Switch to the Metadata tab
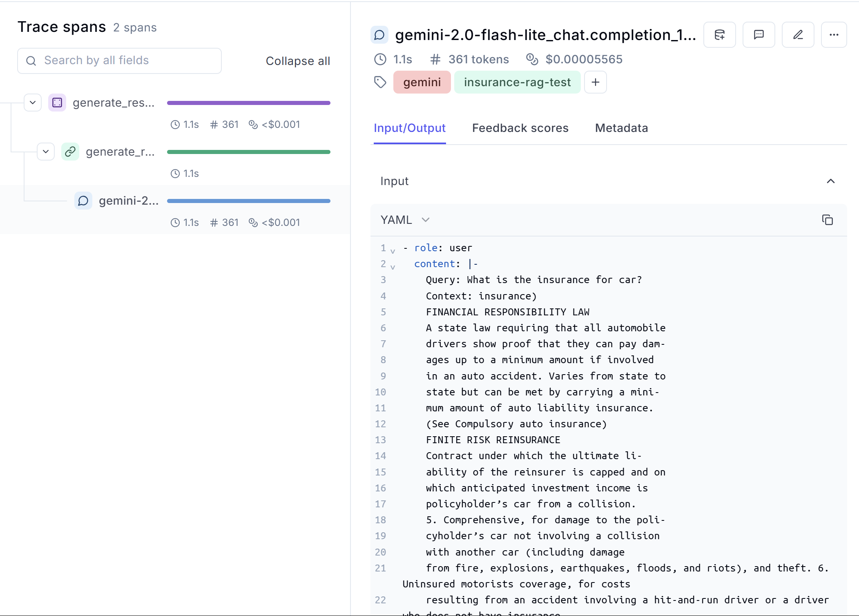Viewport: 859px width, 616px height. 622,128
